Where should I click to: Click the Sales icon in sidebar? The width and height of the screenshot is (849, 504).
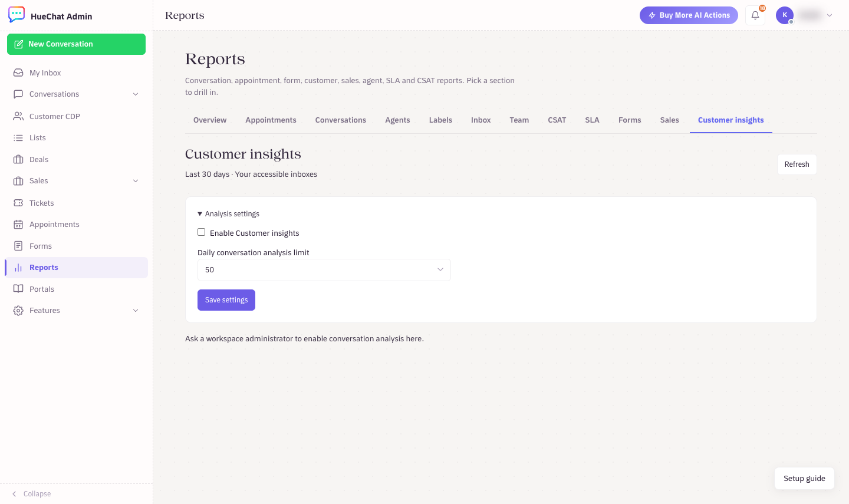(18, 180)
